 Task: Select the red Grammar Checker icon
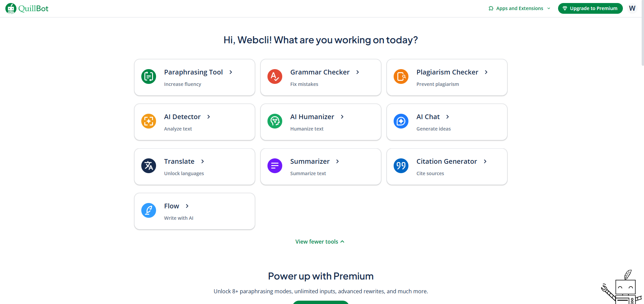pos(275,77)
